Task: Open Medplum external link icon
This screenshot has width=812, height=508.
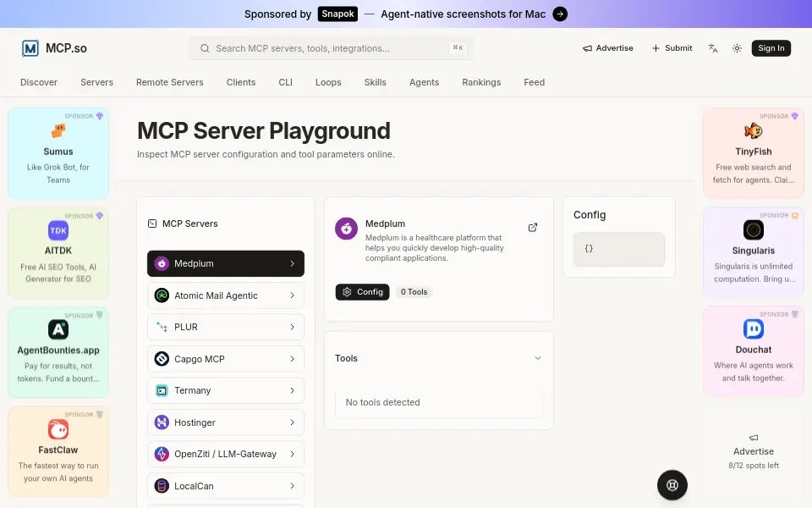Action: click(x=532, y=227)
